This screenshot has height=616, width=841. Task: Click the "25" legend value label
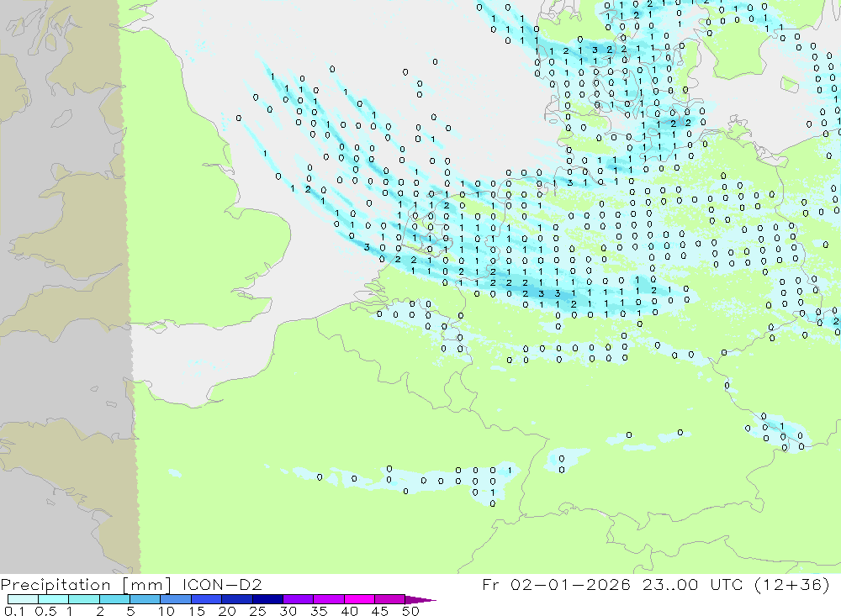(x=258, y=611)
